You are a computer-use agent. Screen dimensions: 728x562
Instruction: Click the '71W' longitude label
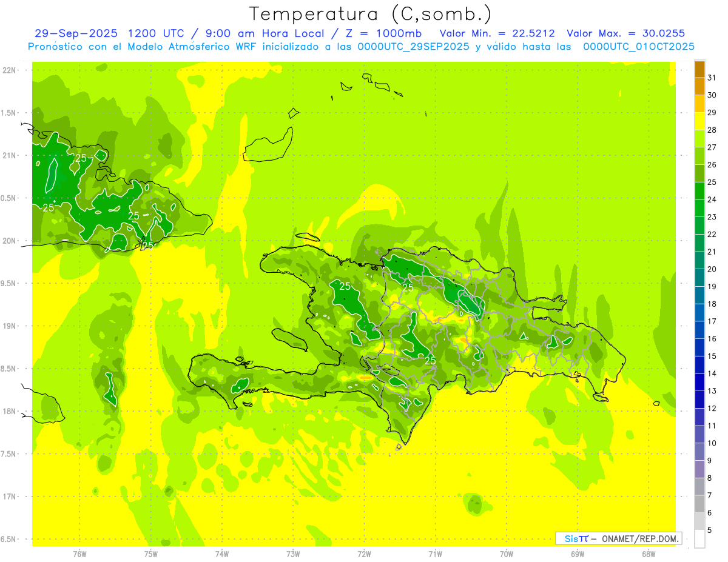pos(435,554)
